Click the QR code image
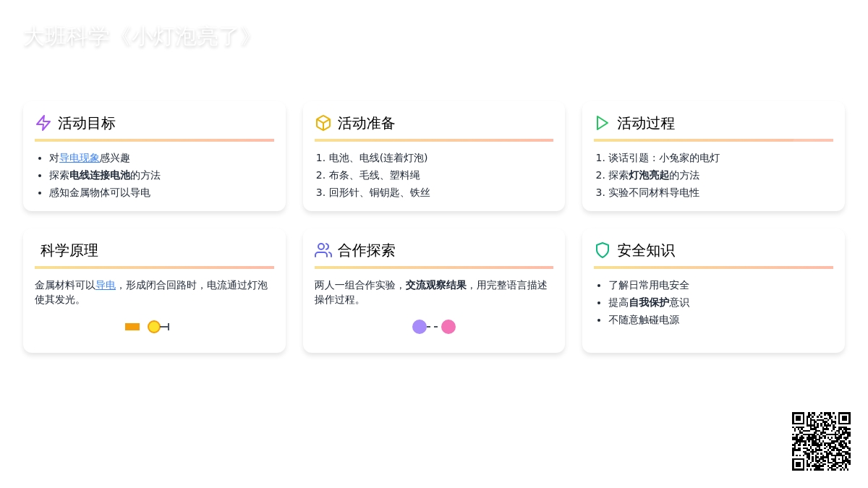The height and width of the screenshot is (488, 868). (x=821, y=441)
